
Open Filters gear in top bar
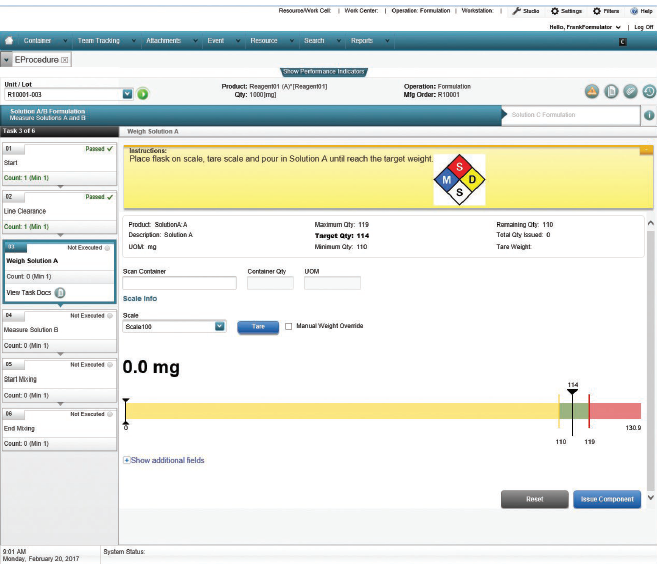[x=606, y=11]
